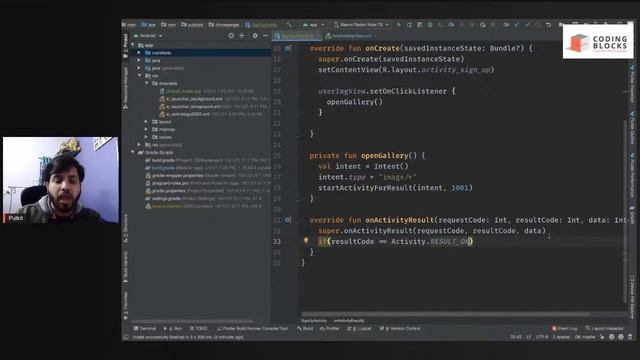Collapse the drawable folder

[x=147, y=83]
